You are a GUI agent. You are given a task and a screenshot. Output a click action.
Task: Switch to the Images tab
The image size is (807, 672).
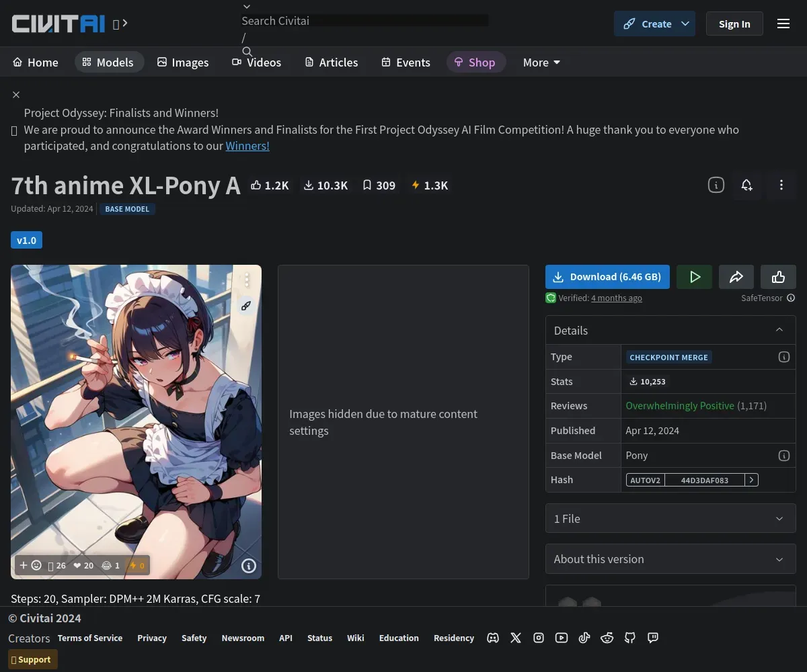[x=183, y=62]
